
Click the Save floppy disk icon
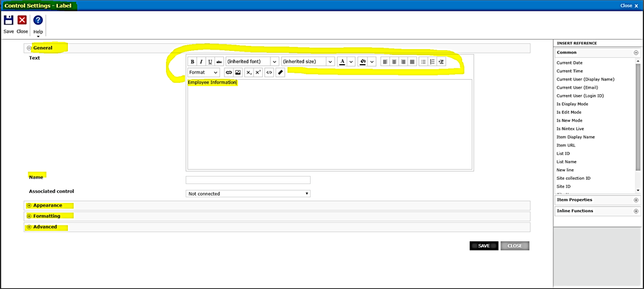[x=9, y=20]
